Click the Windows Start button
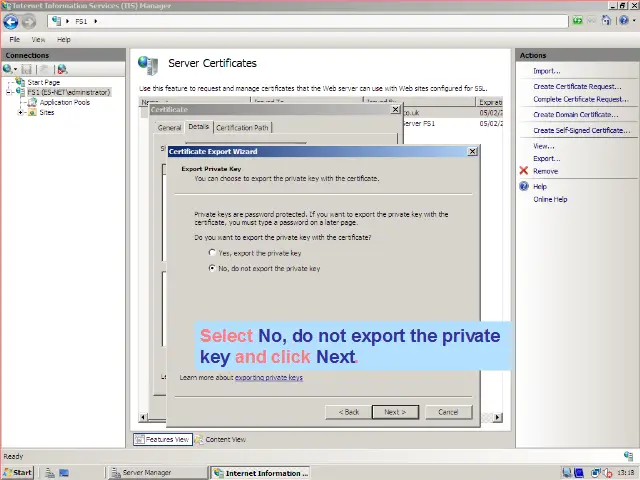640x480 pixels. click(x=18, y=473)
